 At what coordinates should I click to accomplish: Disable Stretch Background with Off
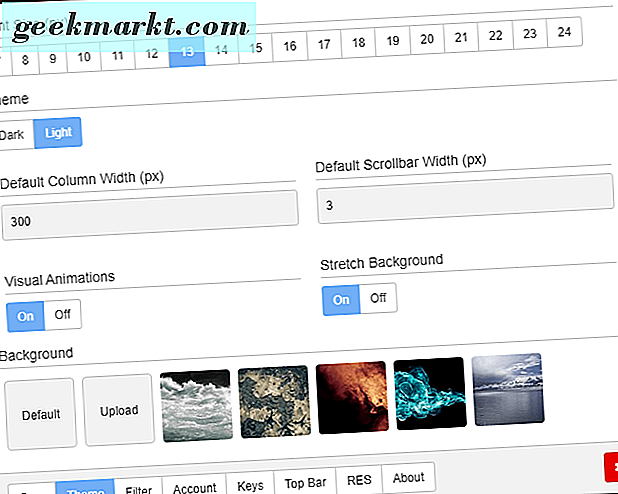pos(378,298)
